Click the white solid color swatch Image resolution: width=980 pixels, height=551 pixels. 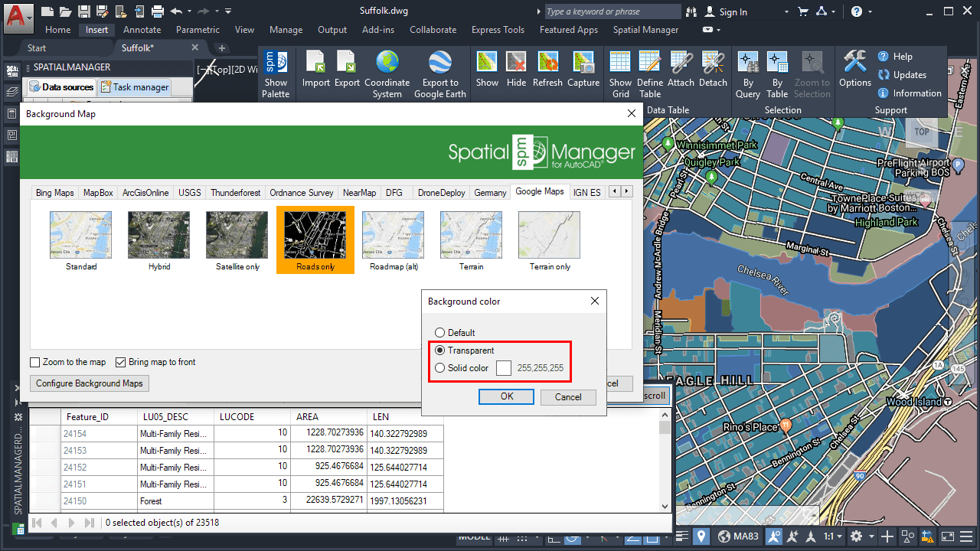pos(504,368)
